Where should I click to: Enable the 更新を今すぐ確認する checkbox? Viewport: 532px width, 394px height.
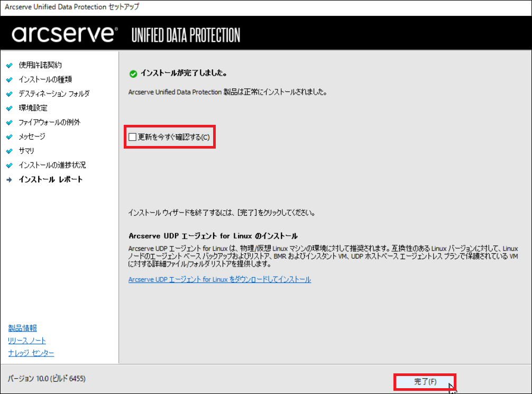pos(132,137)
